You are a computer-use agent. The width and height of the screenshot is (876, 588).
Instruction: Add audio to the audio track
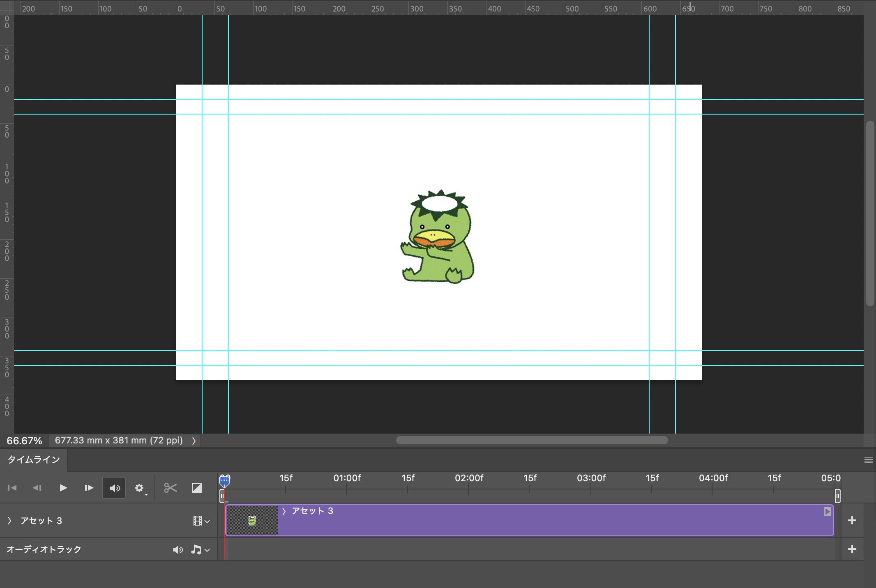pyautogui.click(x=852, y=549)
